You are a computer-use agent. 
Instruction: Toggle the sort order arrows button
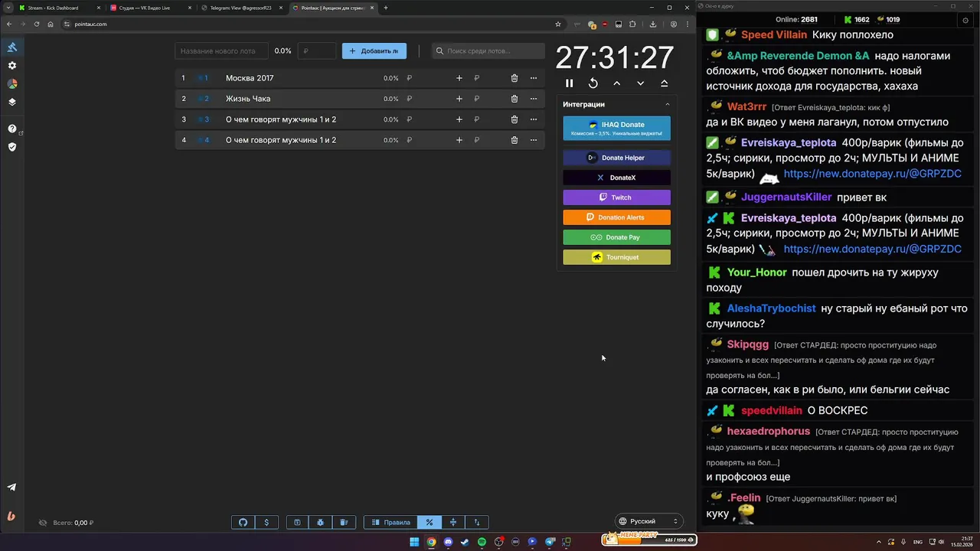click(477, 522)
